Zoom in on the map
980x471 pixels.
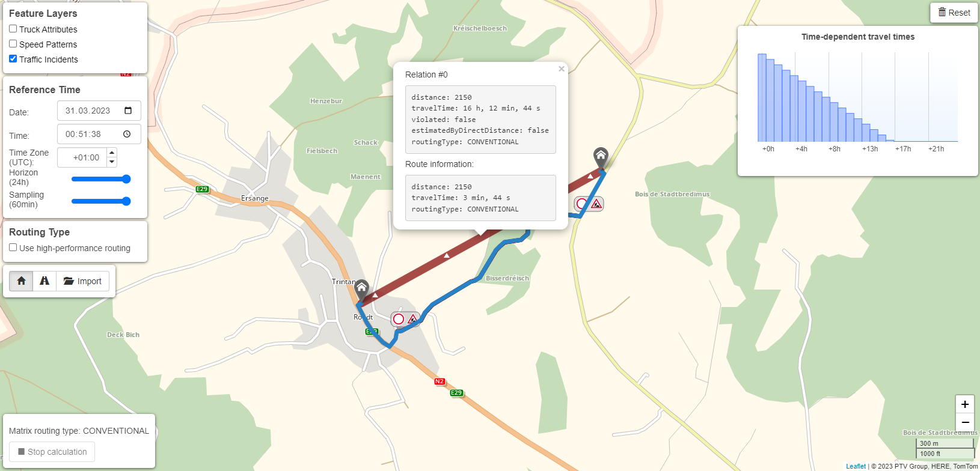click(965, 404)
